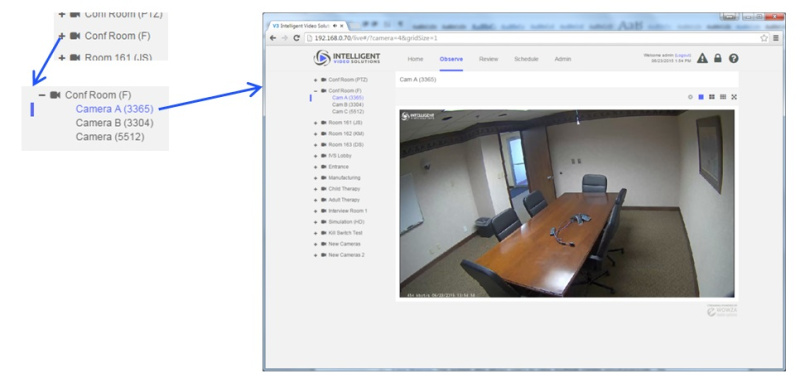Click the Child Therapy row label
Image resolution: width=800 pixels, height=383 pixels.
click(344, 189)
